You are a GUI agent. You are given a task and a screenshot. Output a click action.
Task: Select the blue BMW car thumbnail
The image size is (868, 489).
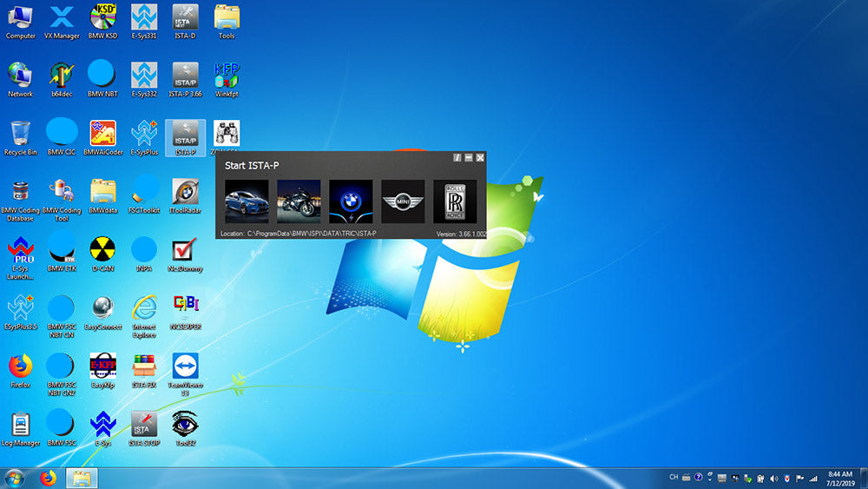(x=247, y=202)
